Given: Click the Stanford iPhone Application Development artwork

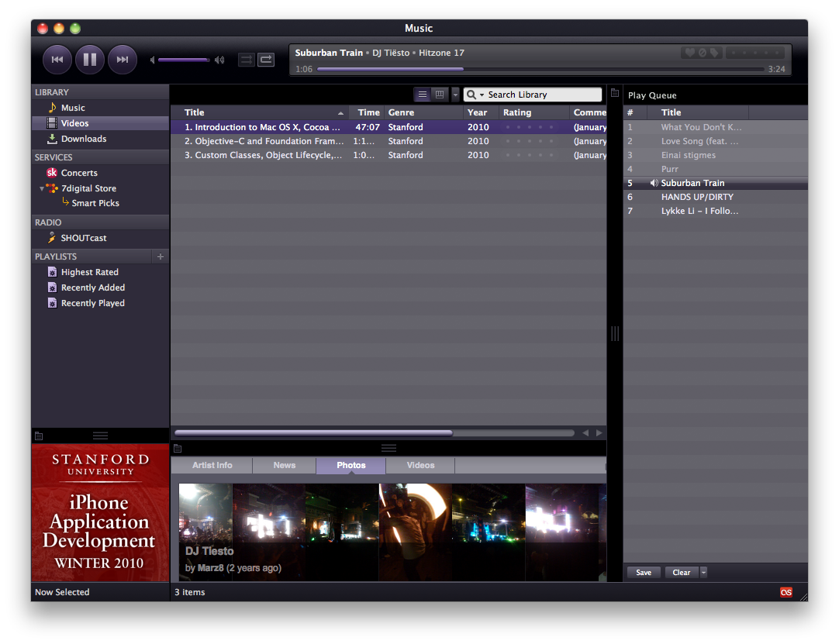Looking at the screenshot, I should click(100, 513).
